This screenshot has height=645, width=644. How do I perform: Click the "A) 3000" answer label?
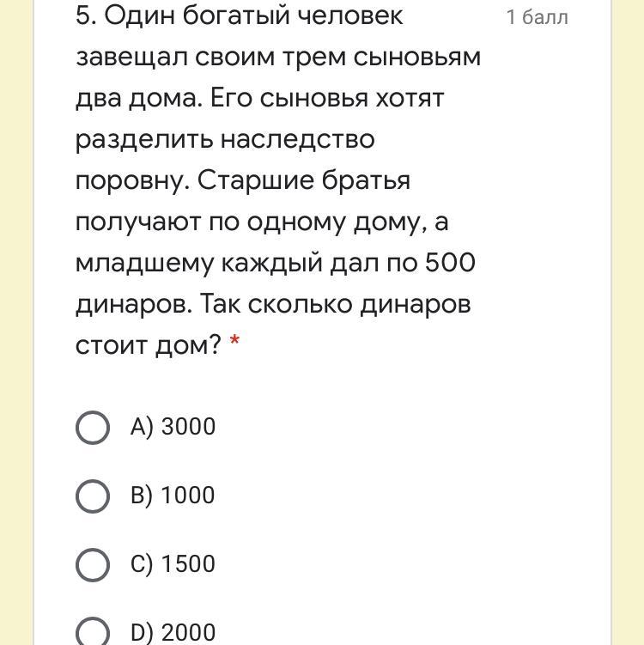pyautogui.click(x=173, y=427)
